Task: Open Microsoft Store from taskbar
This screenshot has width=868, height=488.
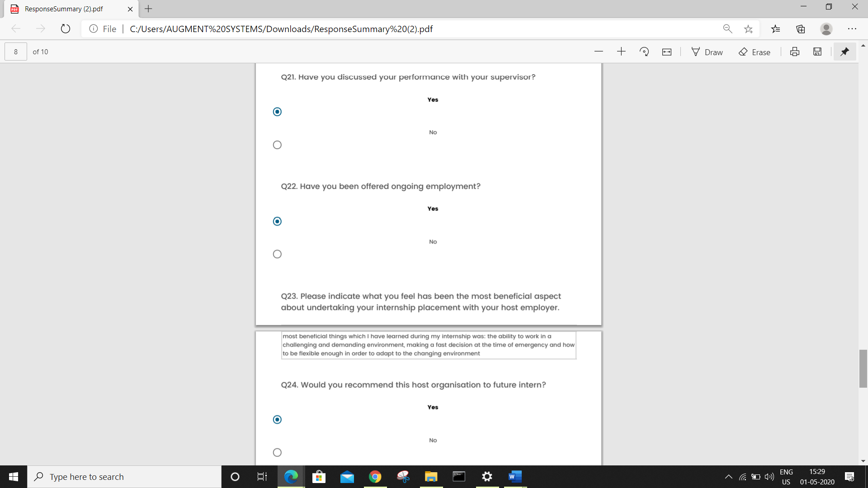Action: (319, 477)
